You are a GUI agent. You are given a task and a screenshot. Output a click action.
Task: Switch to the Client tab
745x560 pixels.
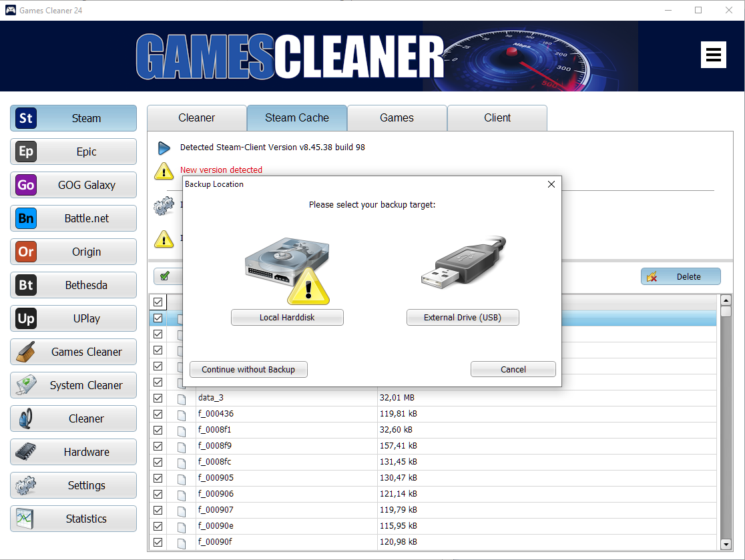(x=497, y=117)
